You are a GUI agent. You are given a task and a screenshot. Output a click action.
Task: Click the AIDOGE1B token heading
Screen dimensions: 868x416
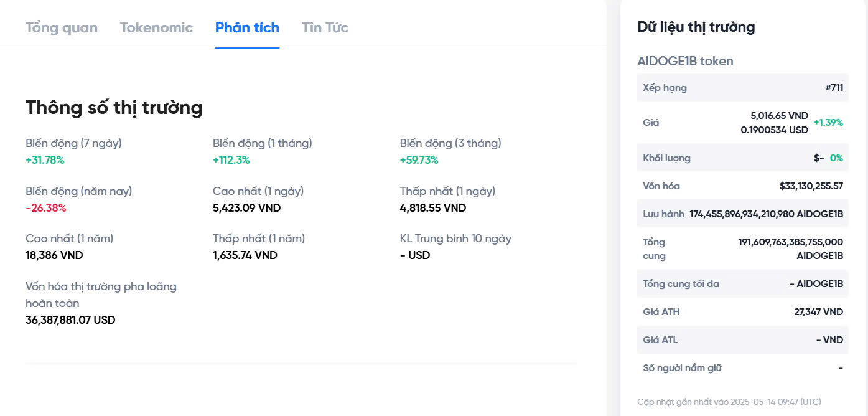coord(684,60)
